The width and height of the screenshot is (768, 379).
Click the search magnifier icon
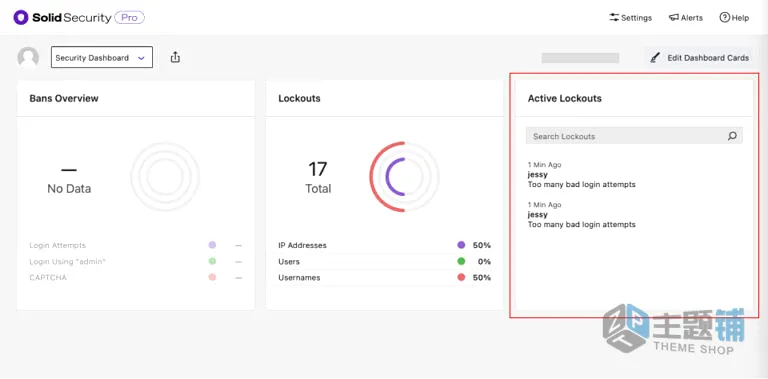tap(732, 136)
